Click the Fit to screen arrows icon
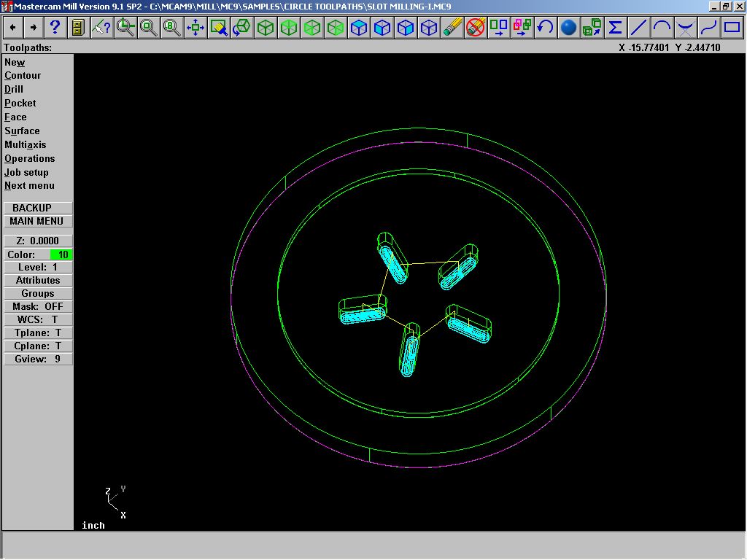Screen dimensions: 747x560 [196, 28]
